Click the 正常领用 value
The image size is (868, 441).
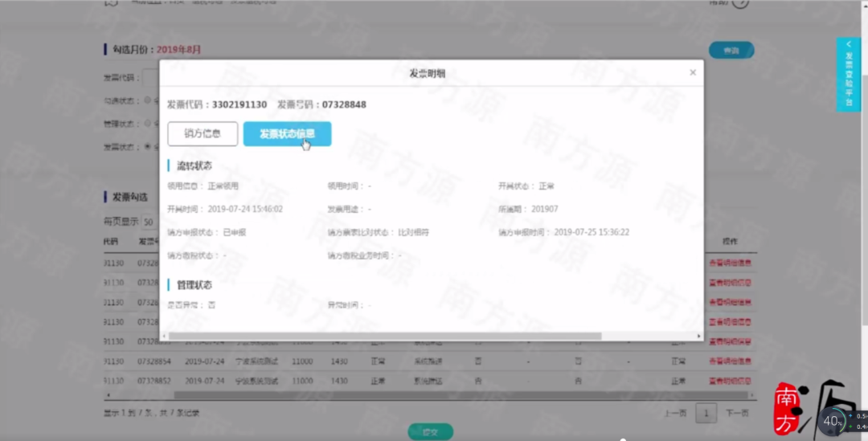click(x=223, y=186)
